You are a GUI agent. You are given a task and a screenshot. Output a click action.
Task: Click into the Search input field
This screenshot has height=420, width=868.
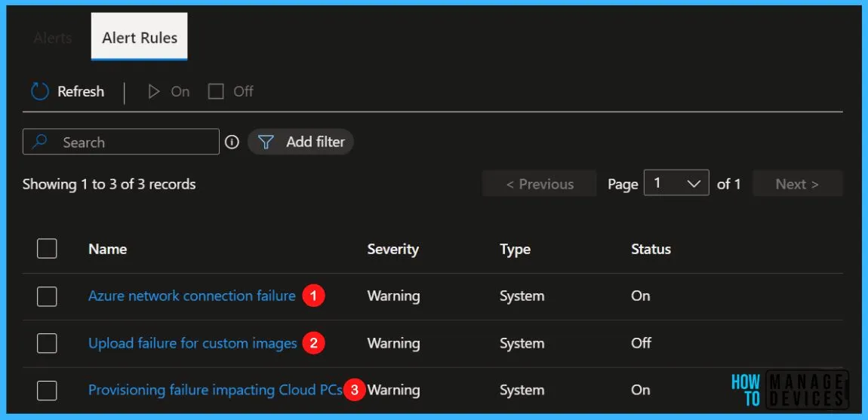[121, 143]
